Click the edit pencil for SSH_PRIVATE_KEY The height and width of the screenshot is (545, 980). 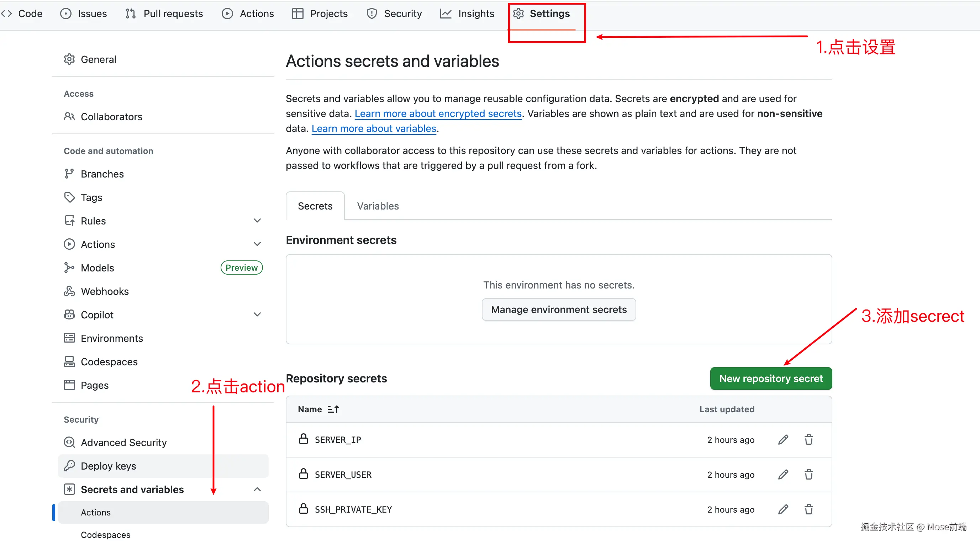click(783, 509)
